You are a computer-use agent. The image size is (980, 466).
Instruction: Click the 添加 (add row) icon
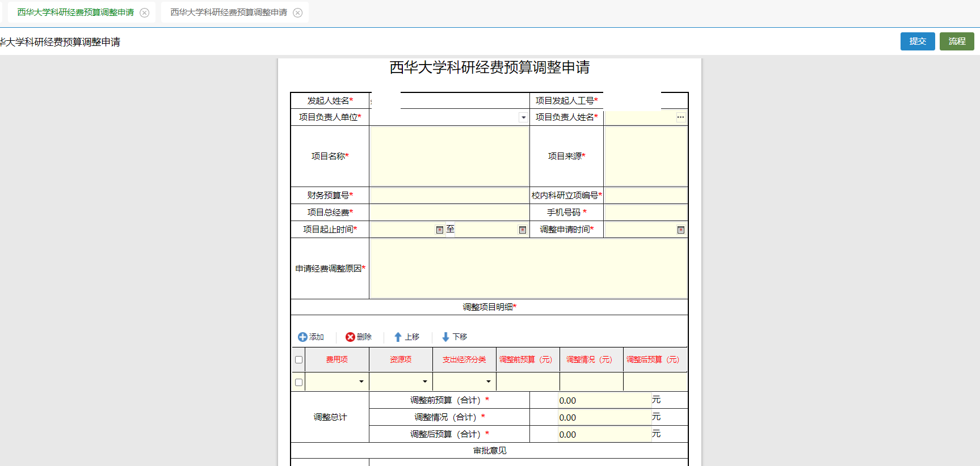302,337
